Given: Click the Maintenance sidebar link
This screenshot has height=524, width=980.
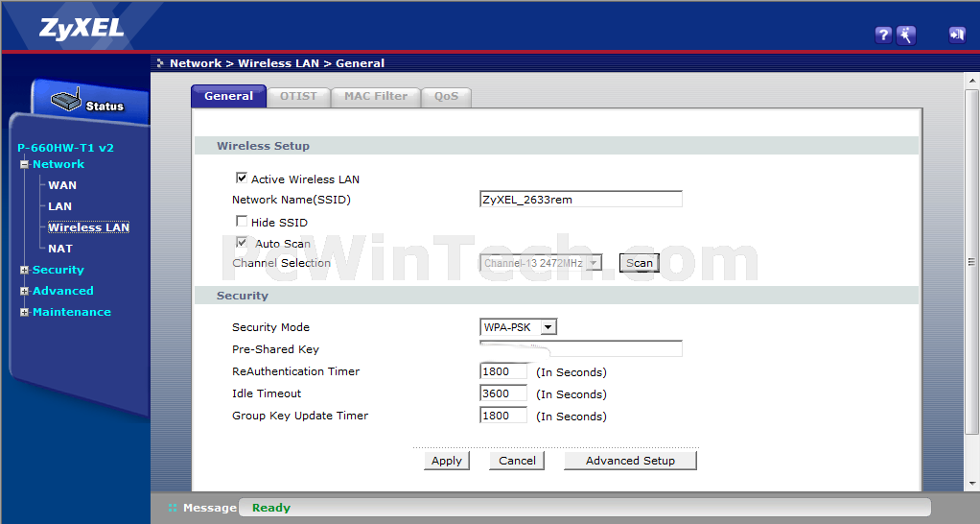Looking at the screenshot, I should [x=72, y=312].
